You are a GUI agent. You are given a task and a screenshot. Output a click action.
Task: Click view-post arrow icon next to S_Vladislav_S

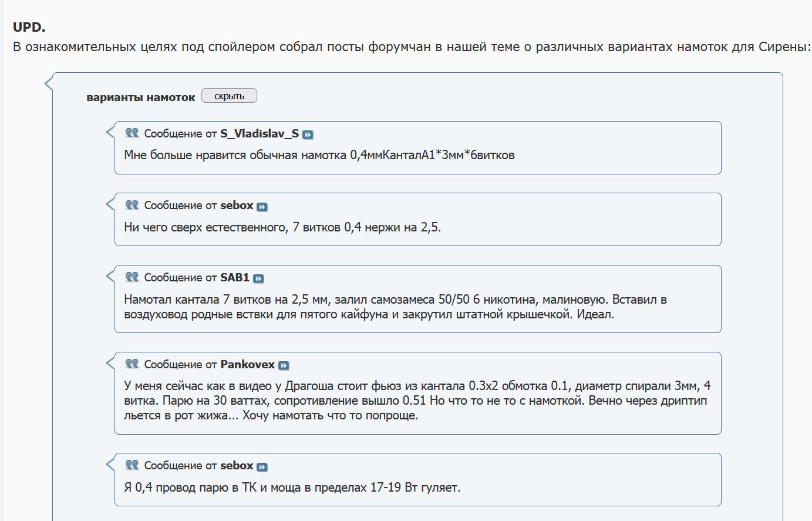point(308,135)
